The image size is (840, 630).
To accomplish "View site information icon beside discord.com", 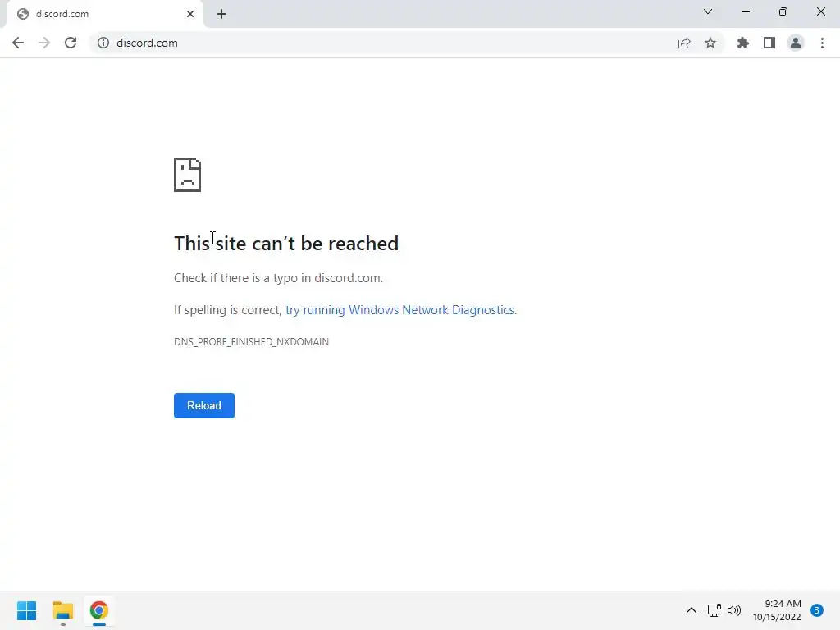I will coord(103,43).
